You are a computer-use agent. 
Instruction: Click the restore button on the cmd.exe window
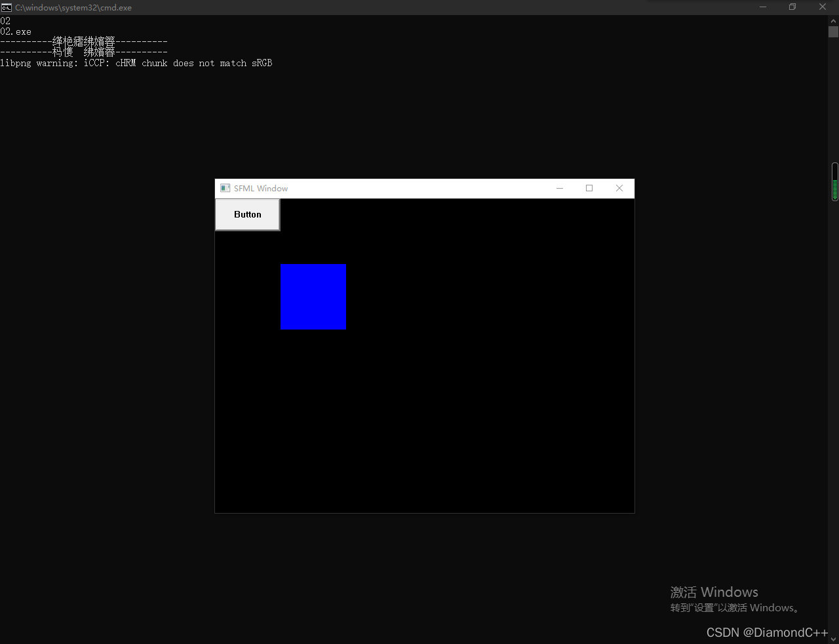click(792, 7)
